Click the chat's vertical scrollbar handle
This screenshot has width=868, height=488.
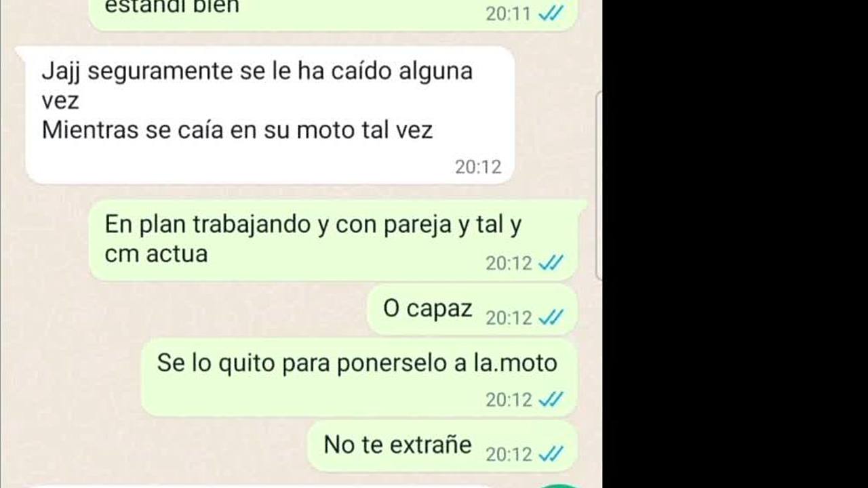pyautogui.click(x=598, y=185)
